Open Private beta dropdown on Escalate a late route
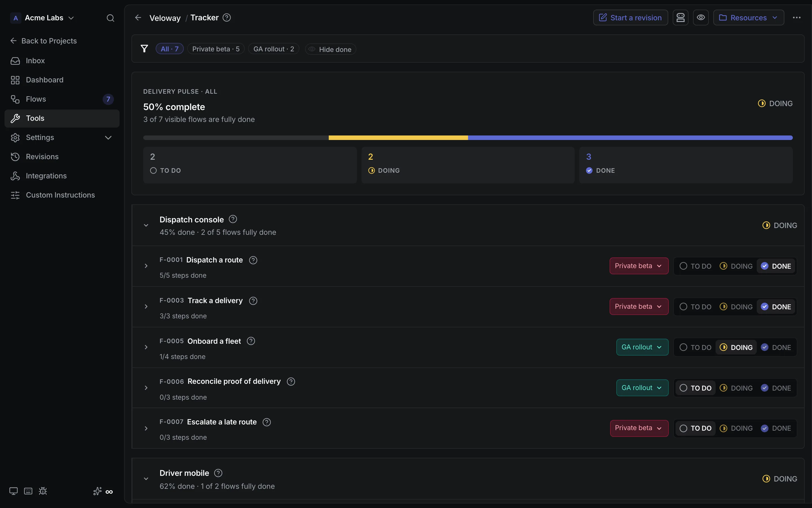Screen dimensions: 812x508 (x=639, y=428)
